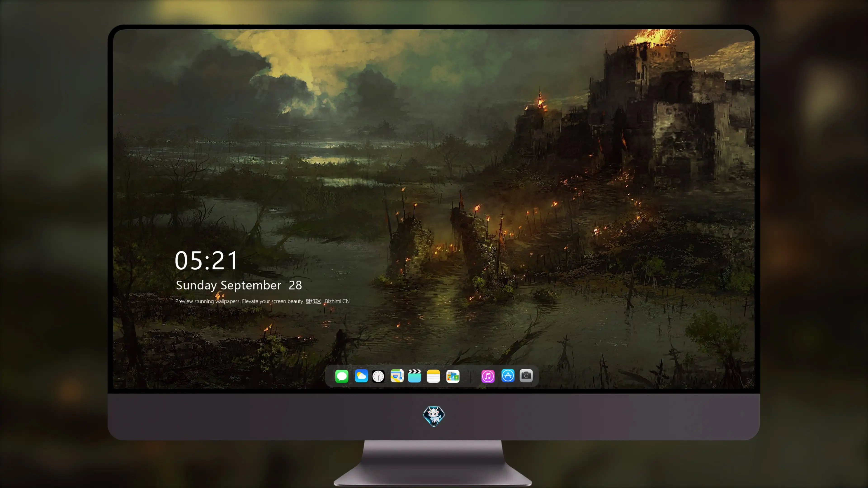Launch the Videos clapperboard app

coord(415,376)
